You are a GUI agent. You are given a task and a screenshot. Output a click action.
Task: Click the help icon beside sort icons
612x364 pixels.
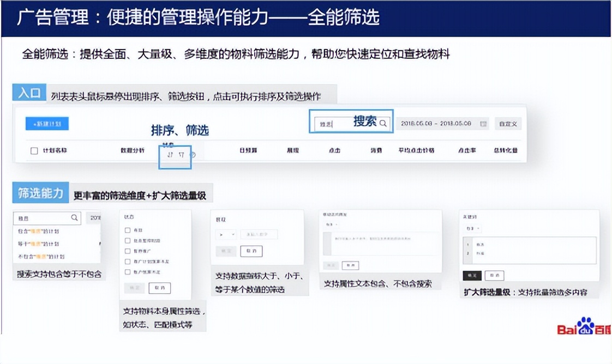(193, 155)
